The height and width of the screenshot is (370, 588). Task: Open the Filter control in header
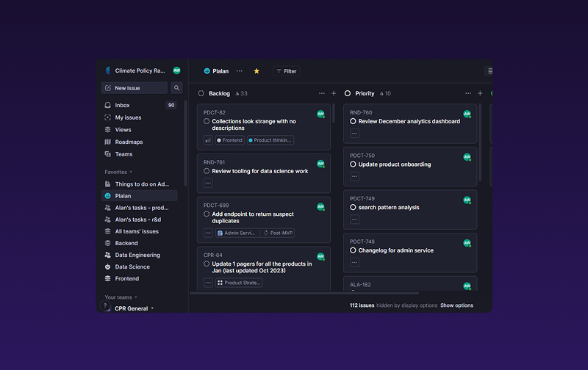point(286,71)
